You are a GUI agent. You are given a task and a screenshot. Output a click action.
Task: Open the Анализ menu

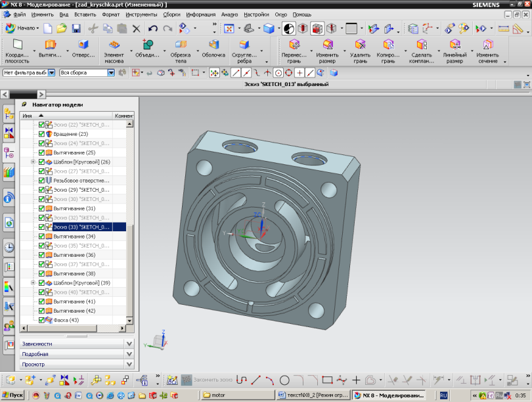pos(229,14)
